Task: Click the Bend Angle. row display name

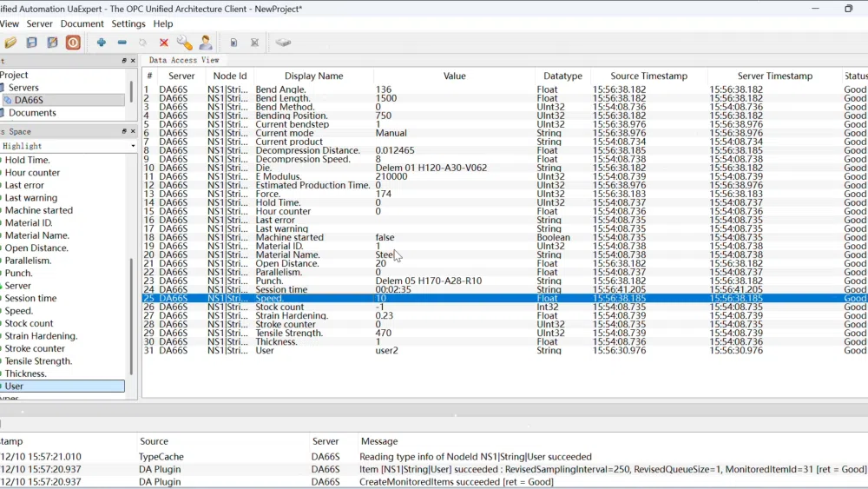Action: click(x=280, y=89)
